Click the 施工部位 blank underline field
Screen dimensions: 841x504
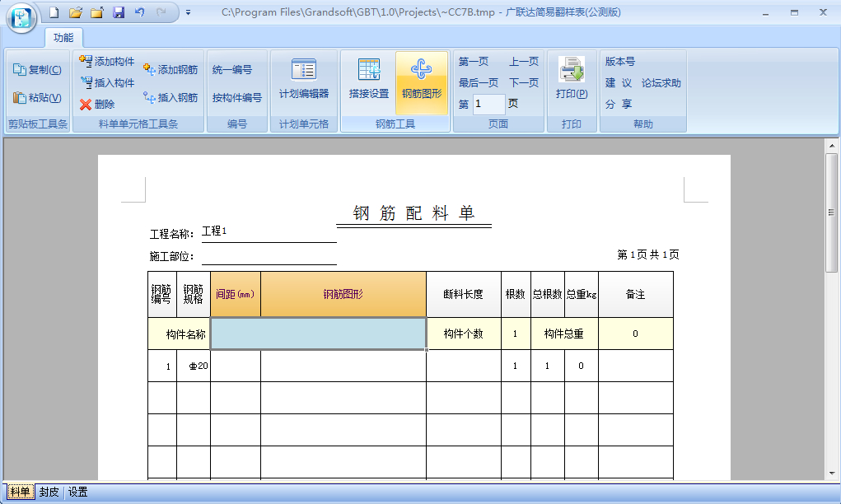[269, 256]
